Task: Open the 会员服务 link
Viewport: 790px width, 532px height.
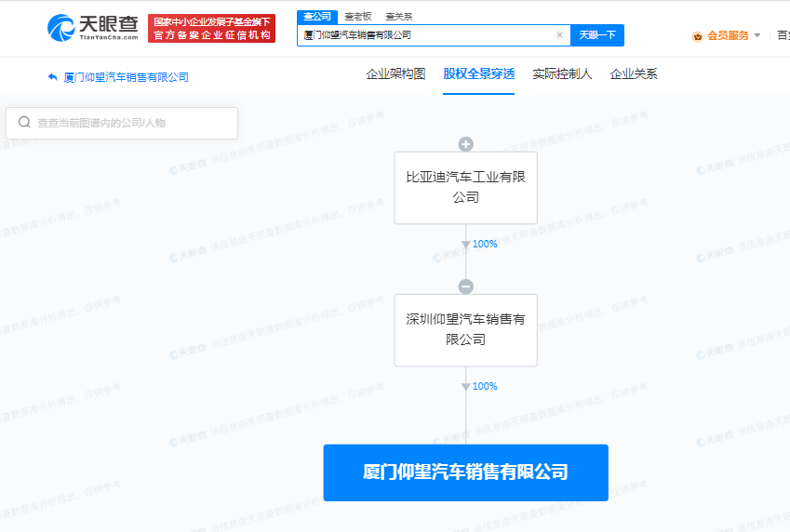Action: click(x=728, y=35)
